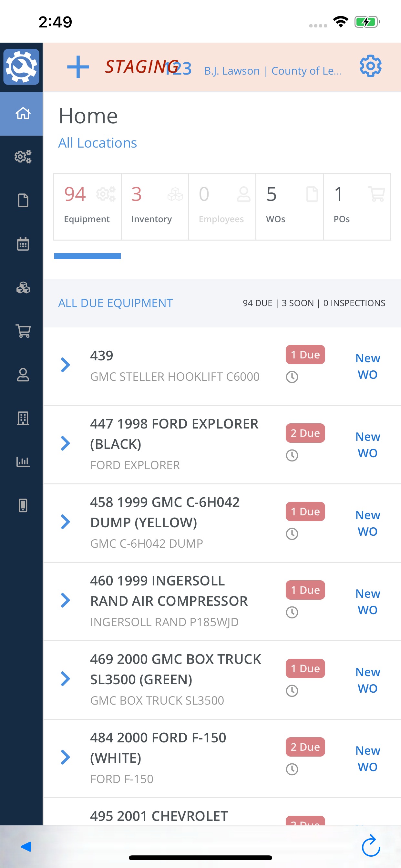Select the Home item in the sidebar
Image resolution: width=401 pixels, height=868 pixels.
(x=22, y=114)
